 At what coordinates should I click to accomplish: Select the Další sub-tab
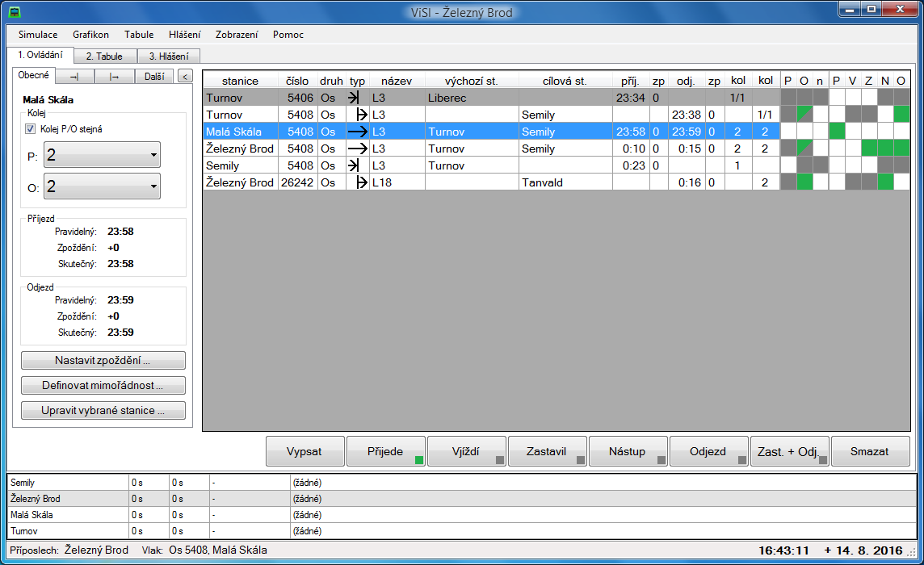click(x=154, y=77)
